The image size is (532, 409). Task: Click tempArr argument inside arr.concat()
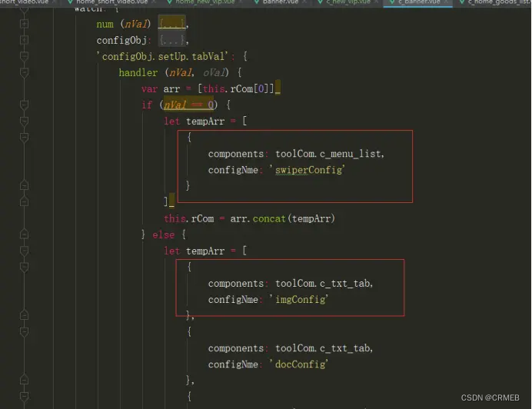coord(311,218)
